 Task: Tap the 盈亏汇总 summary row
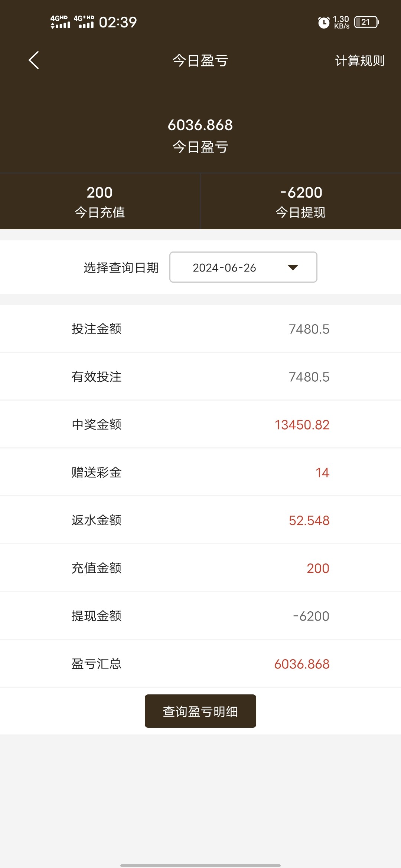pyautogui.click(x=200, y=664)
